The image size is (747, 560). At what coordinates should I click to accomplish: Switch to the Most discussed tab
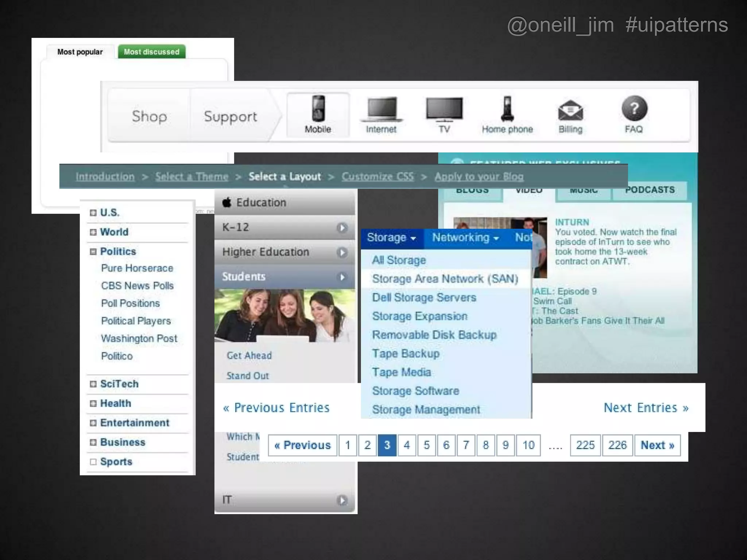click(151, 52)
